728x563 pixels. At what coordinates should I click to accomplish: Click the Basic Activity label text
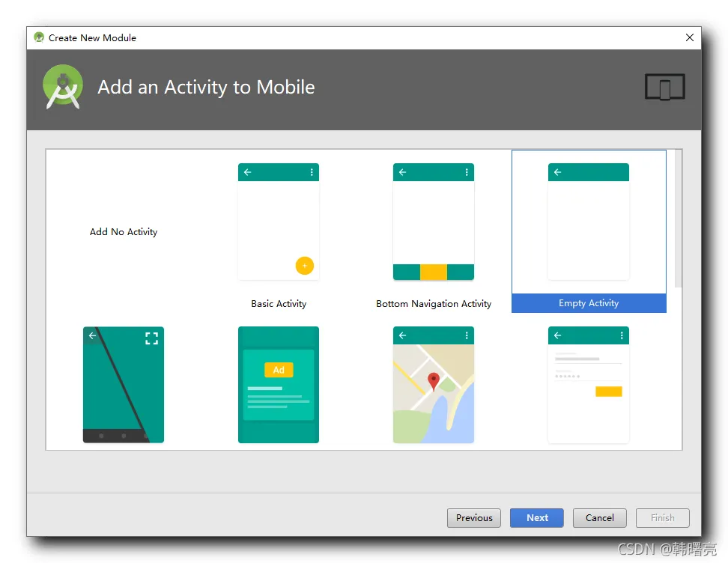pyautogui.click(x=279, y=303)
